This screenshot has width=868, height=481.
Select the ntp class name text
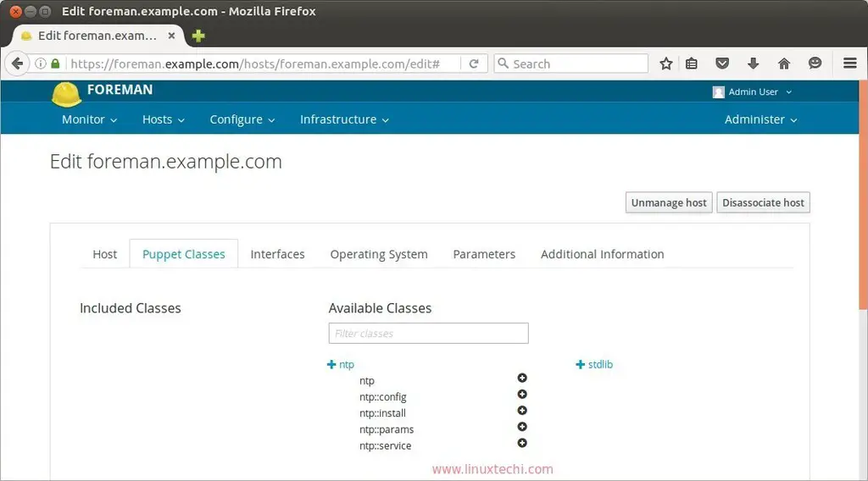click(x=366, y=381)
